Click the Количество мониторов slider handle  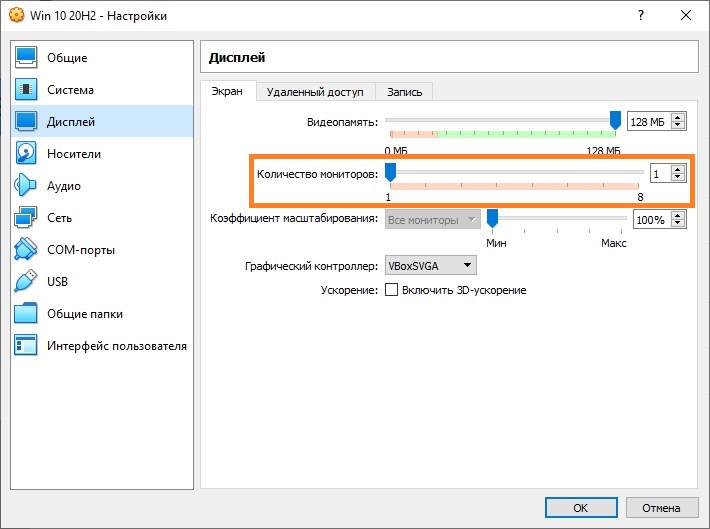click(x=391, y=173)
